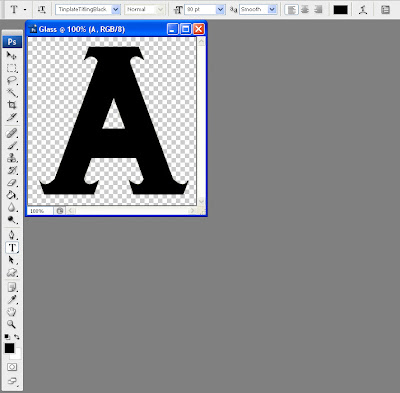Toggle Quick Mask mode
The width and height of the screenshot is (400, 393).
click(12, 367)
